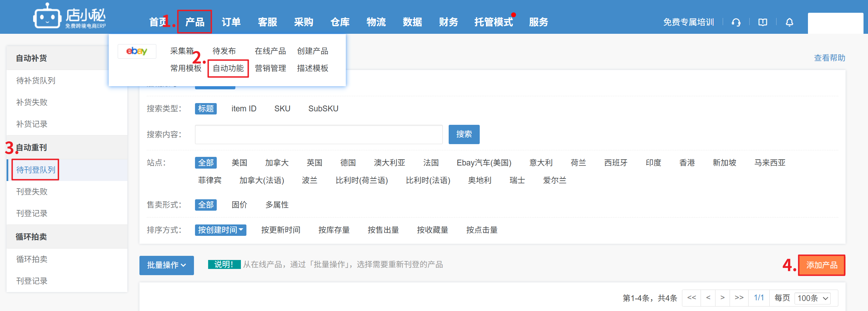Viewport: 868px width, 311px height.
Task: Open the 订单 top menu
Action: 231,22
